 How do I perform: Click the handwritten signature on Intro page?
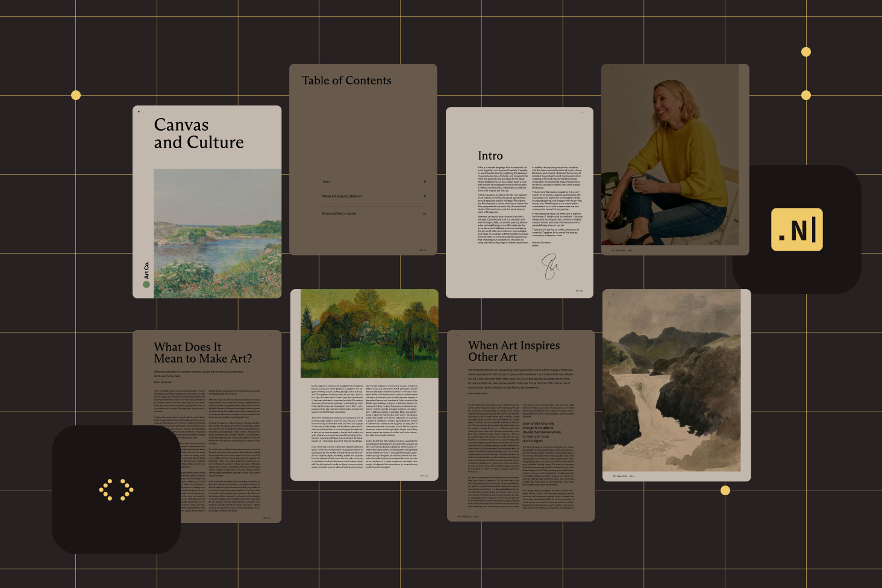pos(550,266)
